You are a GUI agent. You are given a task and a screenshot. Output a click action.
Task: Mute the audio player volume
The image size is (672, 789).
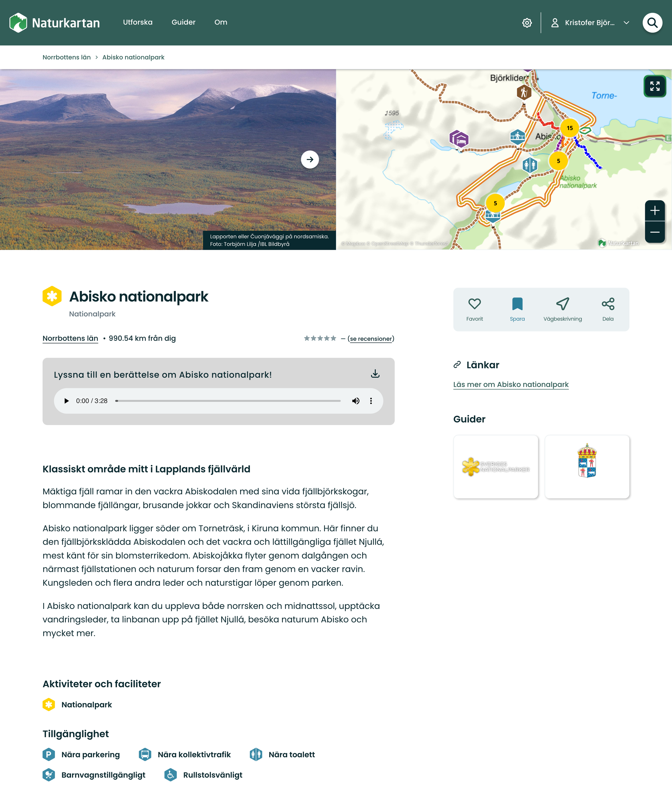356,401
